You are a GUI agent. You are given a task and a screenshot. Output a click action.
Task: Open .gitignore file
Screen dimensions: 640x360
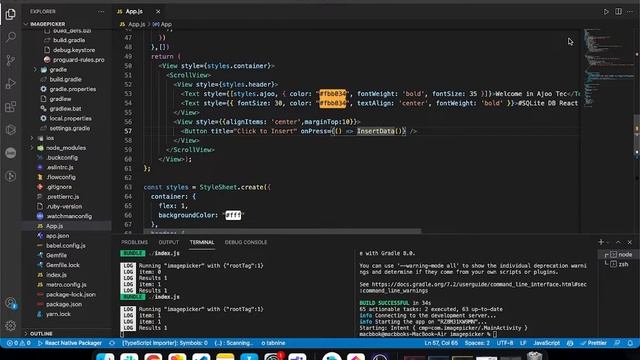59,187
